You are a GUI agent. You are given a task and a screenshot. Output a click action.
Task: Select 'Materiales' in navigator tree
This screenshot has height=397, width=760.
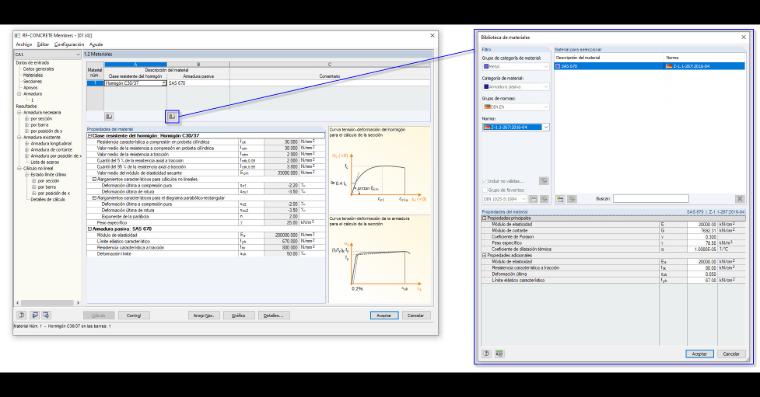point(33,75)
